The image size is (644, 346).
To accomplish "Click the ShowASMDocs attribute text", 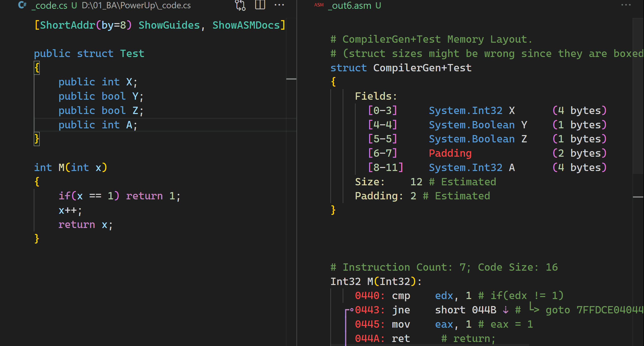I will pos(246,25).
